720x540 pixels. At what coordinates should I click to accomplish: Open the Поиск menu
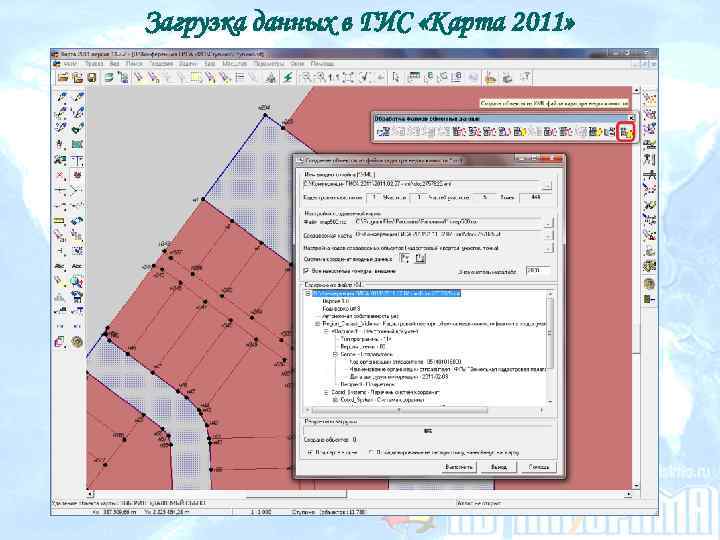click(134, 64)
